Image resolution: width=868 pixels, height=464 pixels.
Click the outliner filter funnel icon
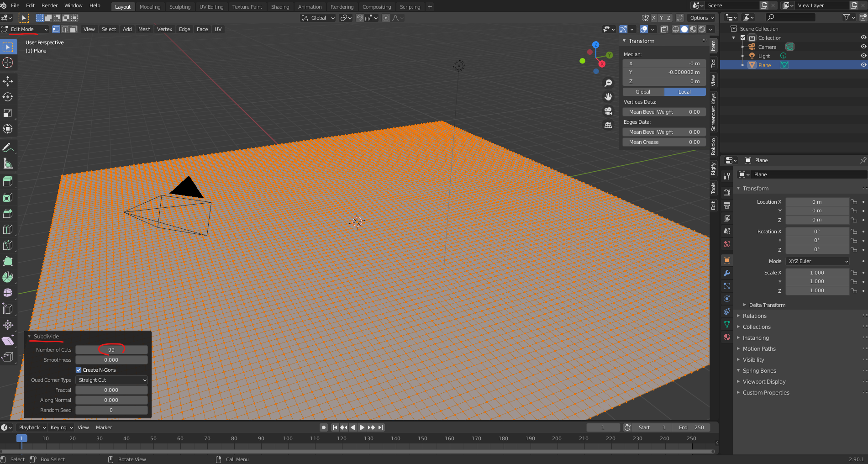847,17
